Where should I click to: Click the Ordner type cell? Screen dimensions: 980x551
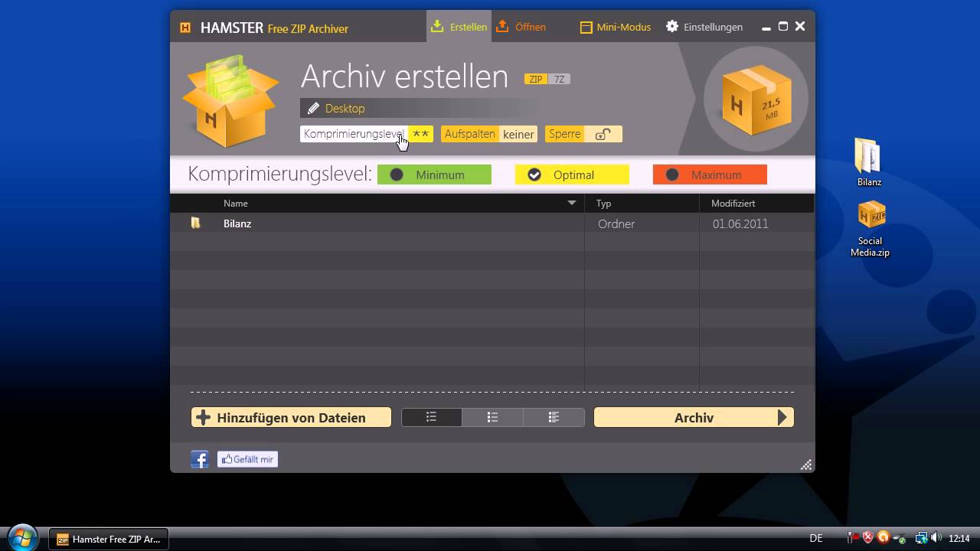[616, 224]
